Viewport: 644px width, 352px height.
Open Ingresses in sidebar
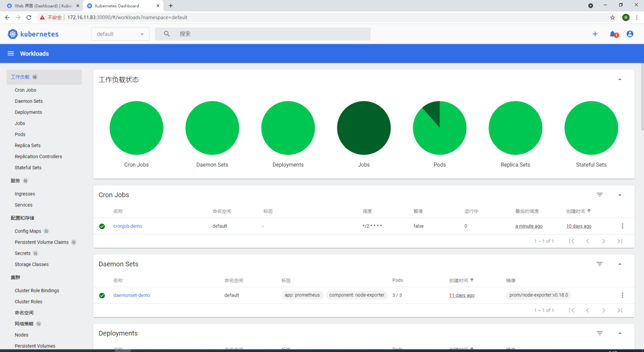point(25,194)
